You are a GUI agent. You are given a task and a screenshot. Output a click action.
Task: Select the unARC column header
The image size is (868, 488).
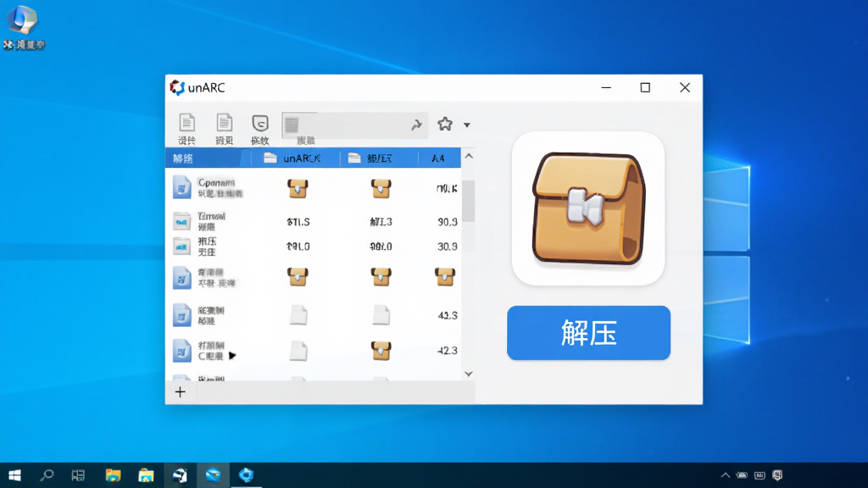tap(294, 158)
